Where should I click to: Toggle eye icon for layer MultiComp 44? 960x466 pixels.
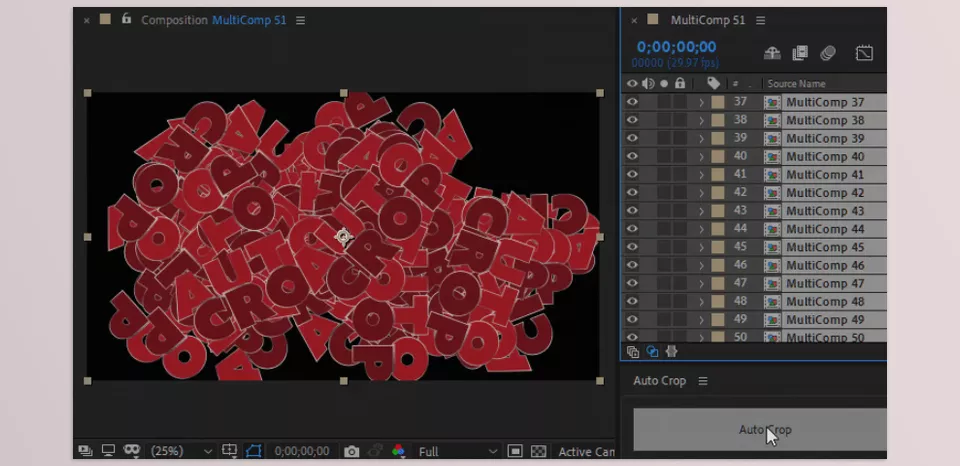[x=632, y=229]
